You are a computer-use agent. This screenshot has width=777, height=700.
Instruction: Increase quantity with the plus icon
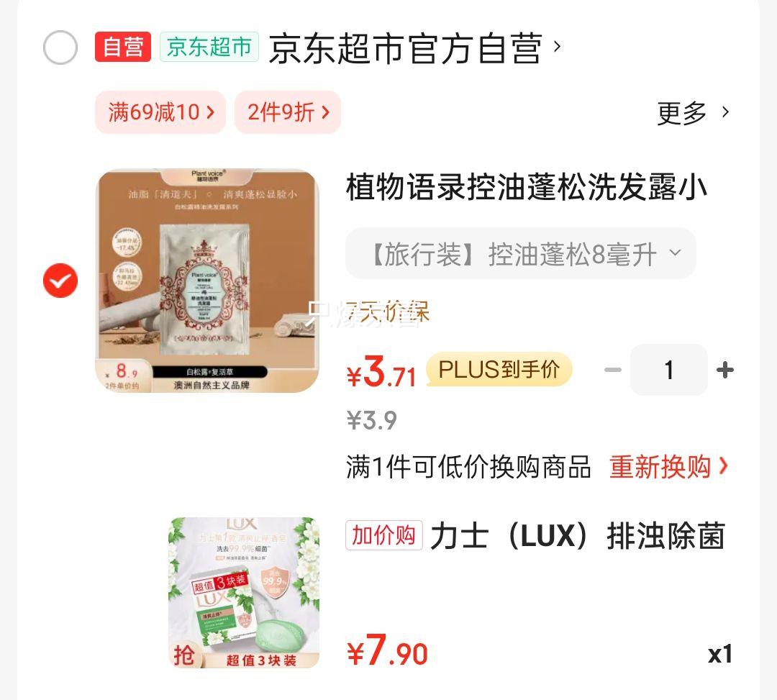coord(725,370)
